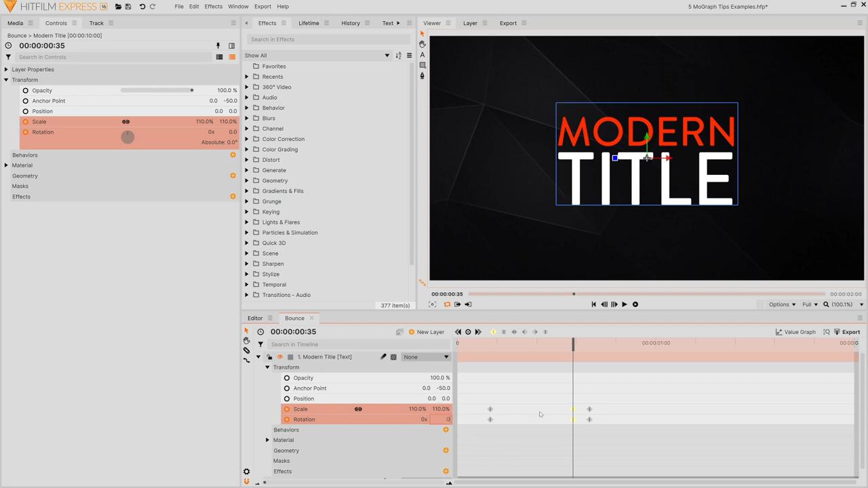Open the Value Graph

tap(795, 332)
